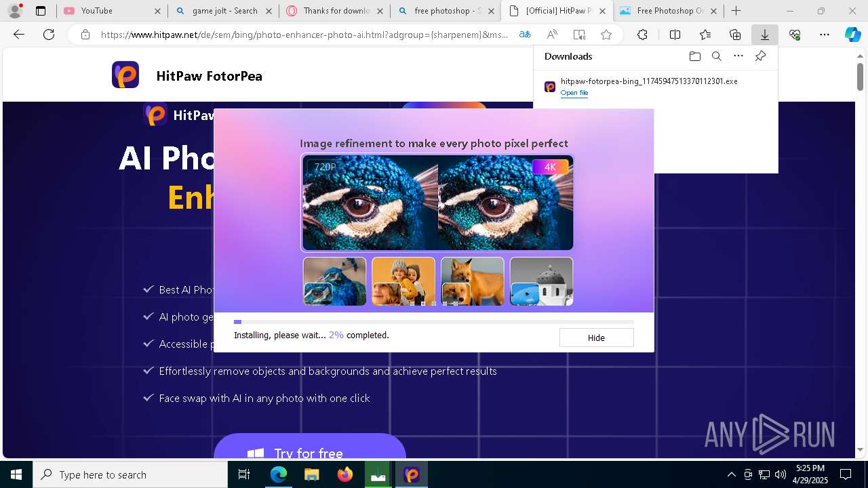This screenshot has height=488, width=868.
Task: Click the Type here to search box
Action: coord(130,474)
